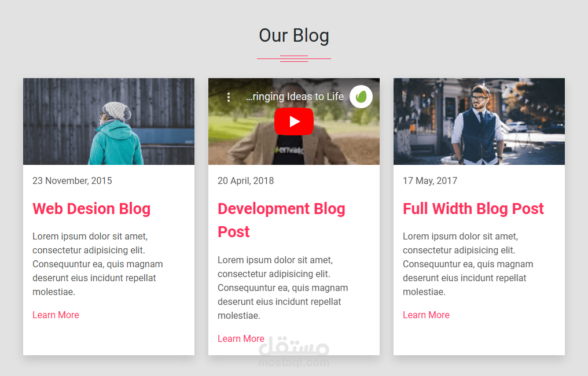Click the Our Blog section heading
The width and height of the screenshot is (588, 376).
(x=294, y=36)
